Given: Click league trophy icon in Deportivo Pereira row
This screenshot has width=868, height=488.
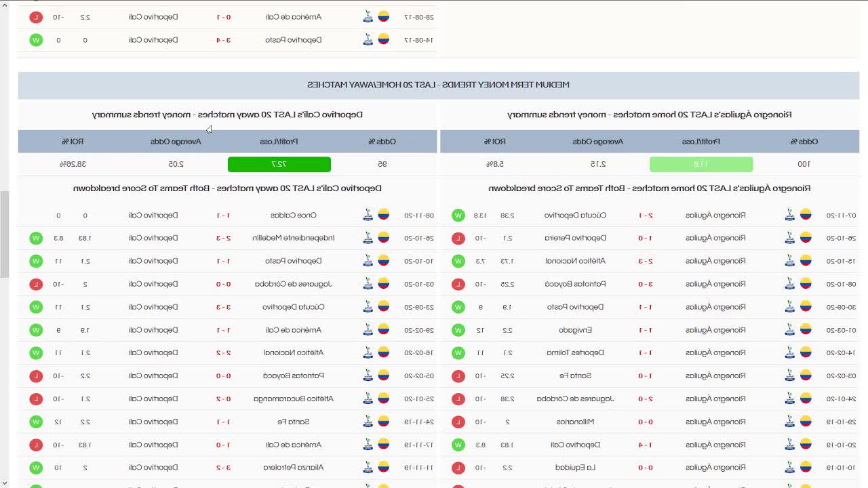Looking at the screenshot, I should click(789, 238).
